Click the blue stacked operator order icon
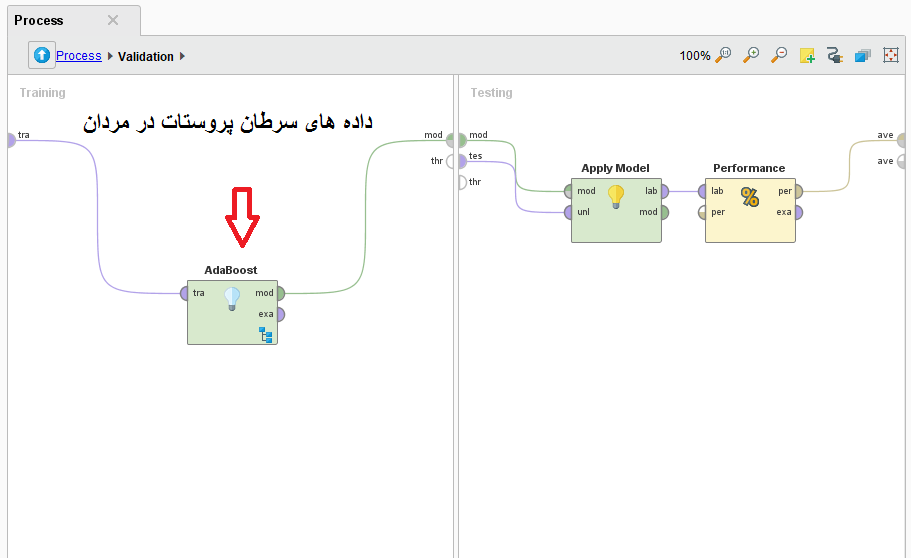 coord(862,56)
